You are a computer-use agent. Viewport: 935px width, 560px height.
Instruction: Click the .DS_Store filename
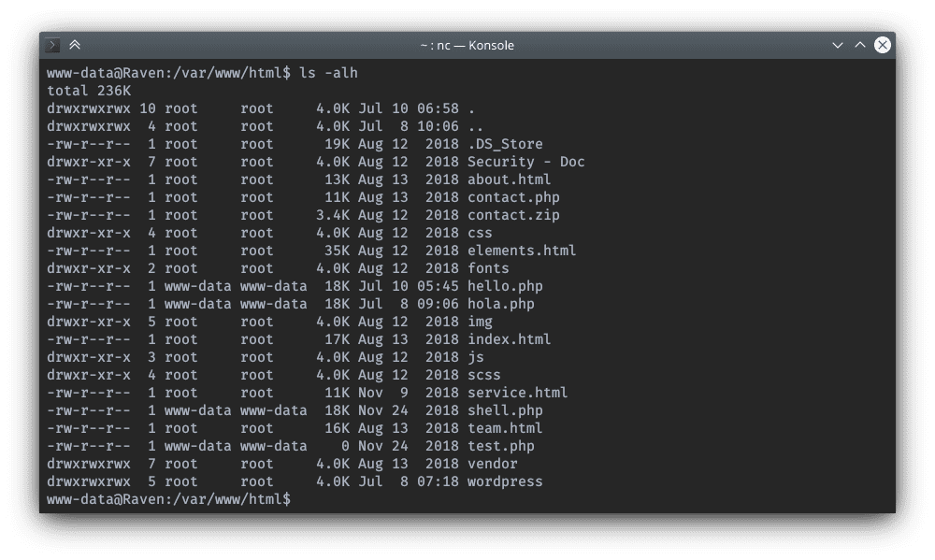point(505,144)
